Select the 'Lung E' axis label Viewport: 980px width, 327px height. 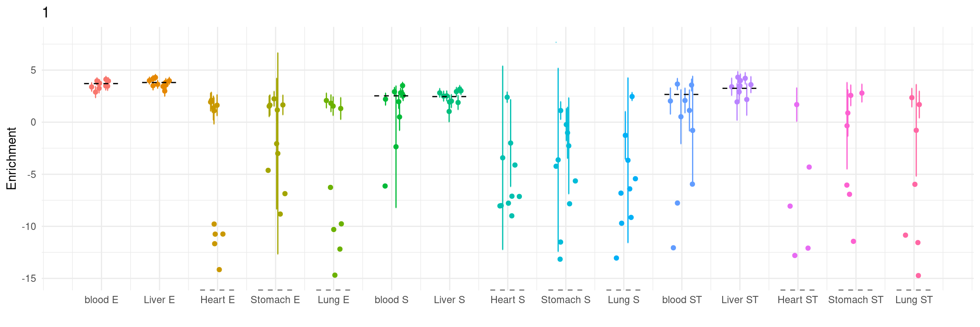point(333,300)
